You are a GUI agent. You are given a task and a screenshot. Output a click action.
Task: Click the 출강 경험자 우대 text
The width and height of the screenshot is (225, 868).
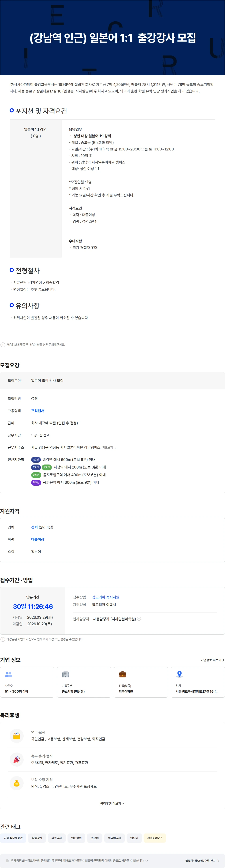[85, 248]
